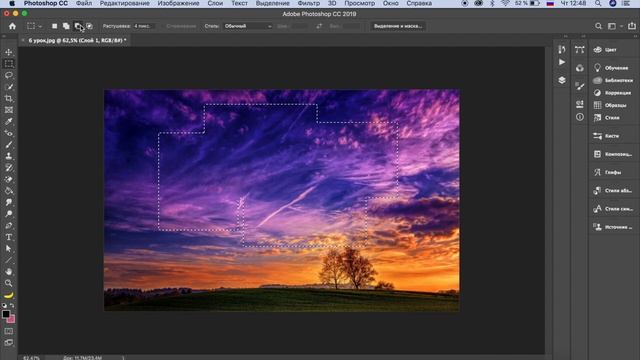Select the Crop tool
Screen dimensions: 640x360
click(x=9, y=98)
